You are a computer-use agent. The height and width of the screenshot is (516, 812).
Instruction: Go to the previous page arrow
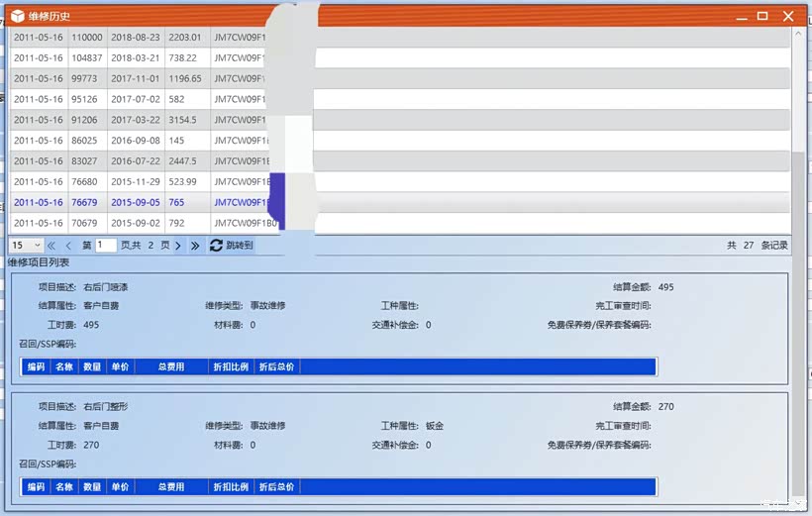pyautogui.click(x=68, y=245)
